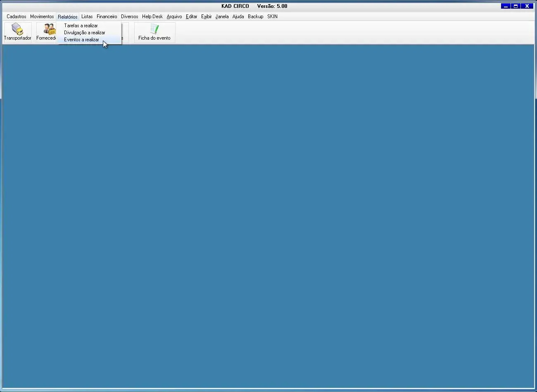Expand the Exibir menu

(206, 17)
